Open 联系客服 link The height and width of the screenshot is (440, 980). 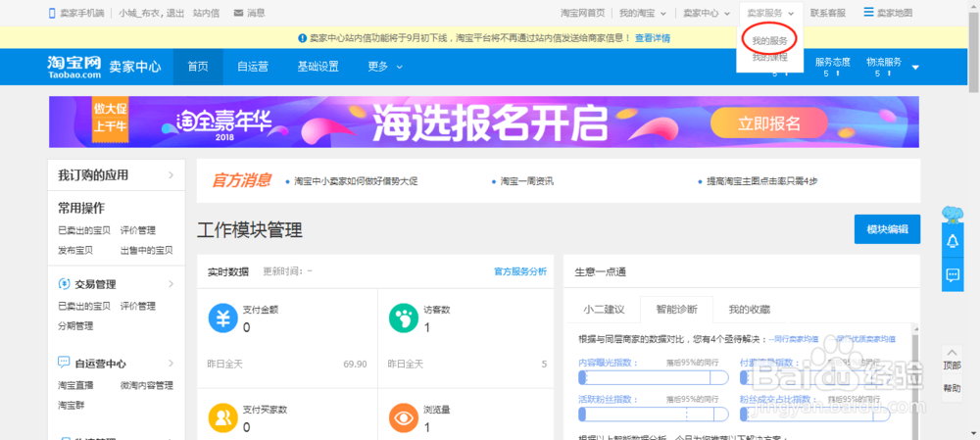point(827,13)
